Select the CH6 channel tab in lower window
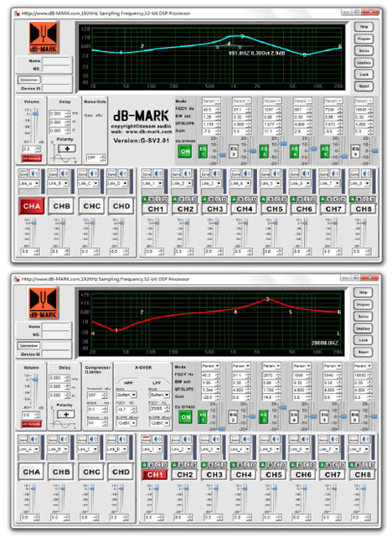 [303, 474]
